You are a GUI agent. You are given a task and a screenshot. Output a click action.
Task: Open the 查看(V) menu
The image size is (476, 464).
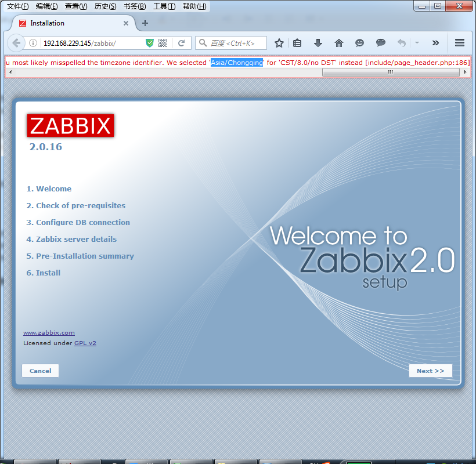76,6
